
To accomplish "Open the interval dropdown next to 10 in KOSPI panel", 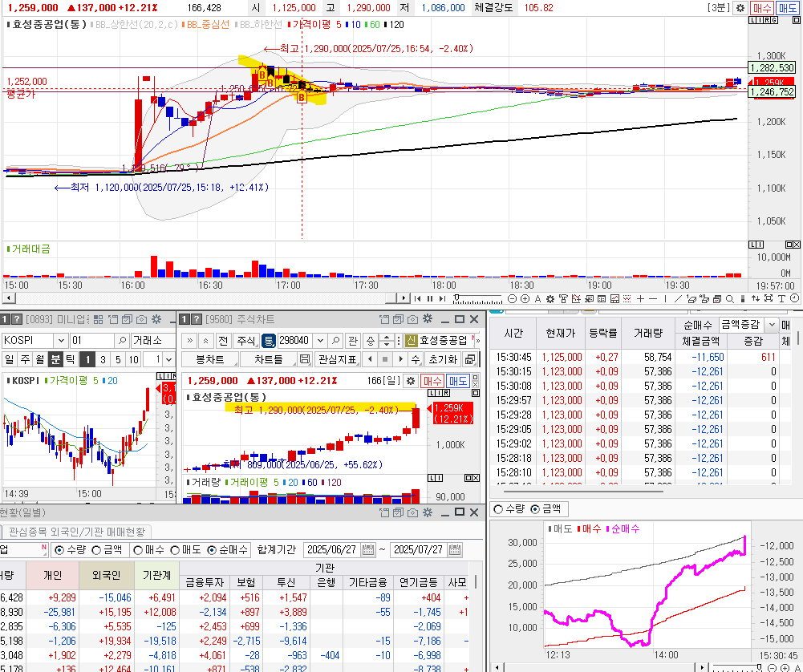I will coord(168,359).
